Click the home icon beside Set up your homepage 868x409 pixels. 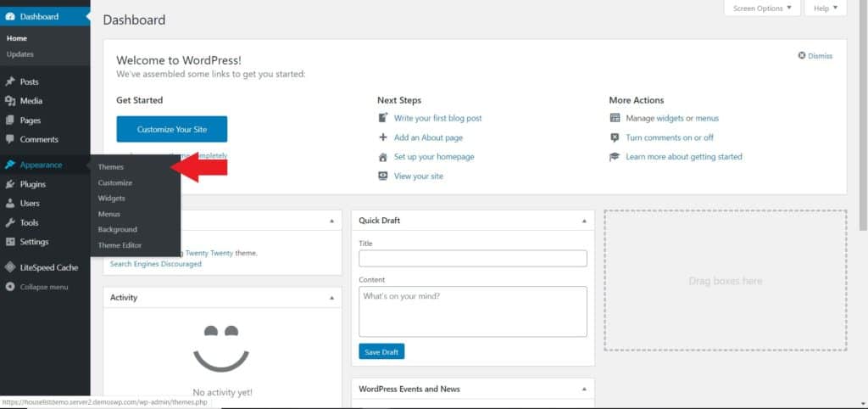coord(382,157)
